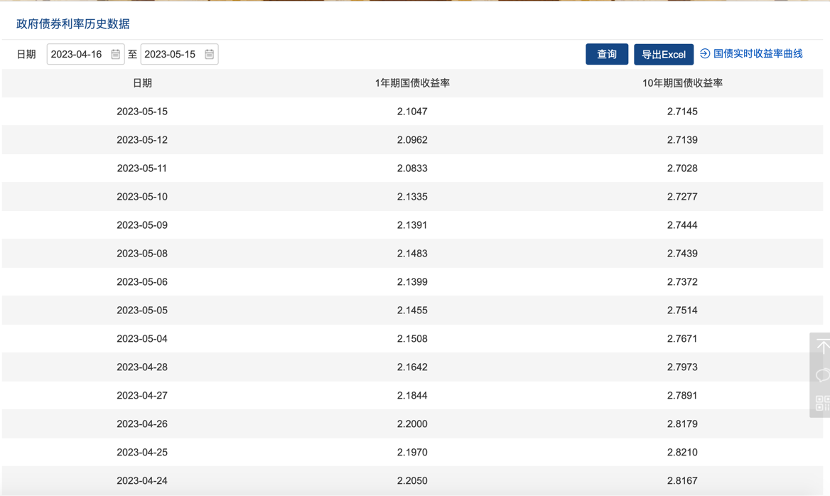Select the date cell 2023-05-12

click(142, 140)
